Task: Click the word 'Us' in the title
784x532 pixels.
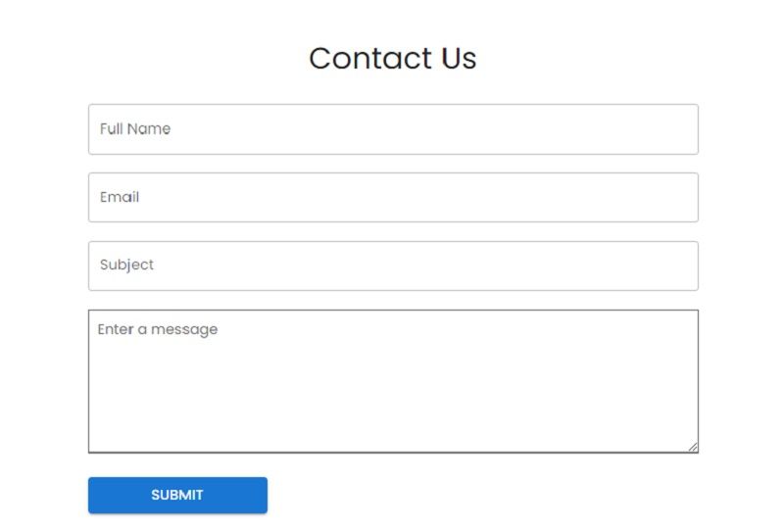Action: click(459, 59)
